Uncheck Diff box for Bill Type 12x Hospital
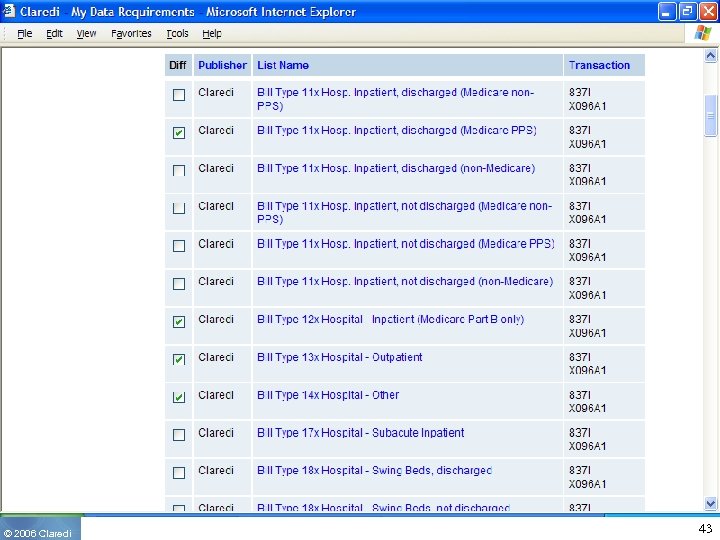 click(x=179, y=322)
